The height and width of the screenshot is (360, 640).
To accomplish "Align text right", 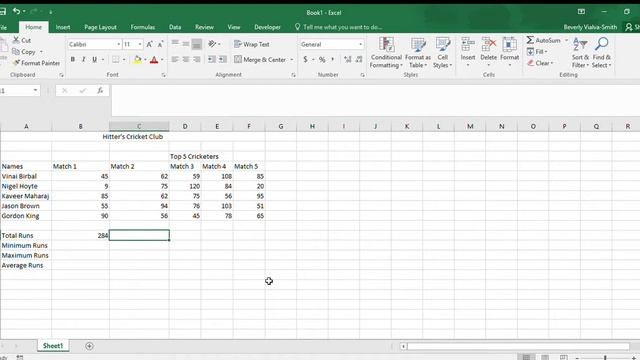I will coord(197,60).
